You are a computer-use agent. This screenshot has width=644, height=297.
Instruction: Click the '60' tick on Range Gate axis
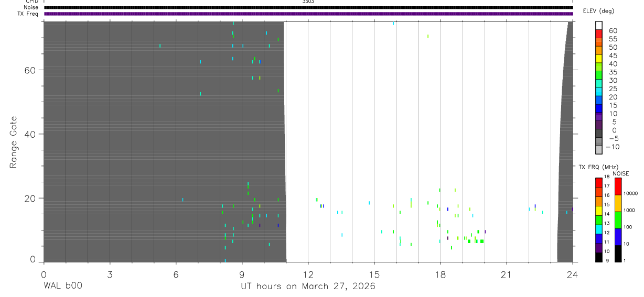coord(30,70)
